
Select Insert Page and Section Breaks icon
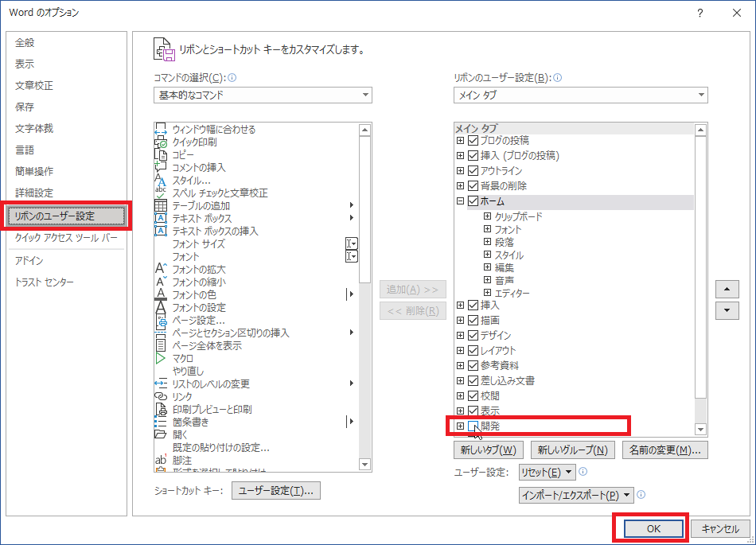pyautogui.click(x=161, y=333)
